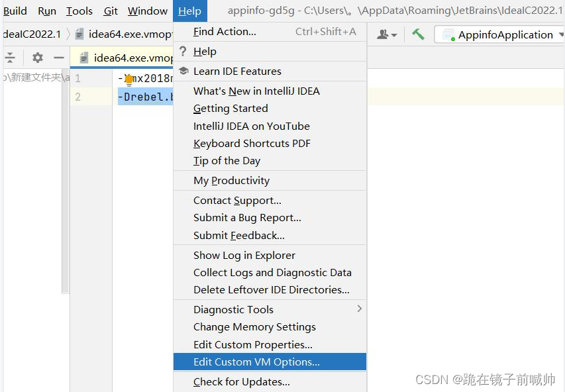The height and width of the screenshot is (392, 565).
Task: Open the Code With Me user icon
Action: 387,34
